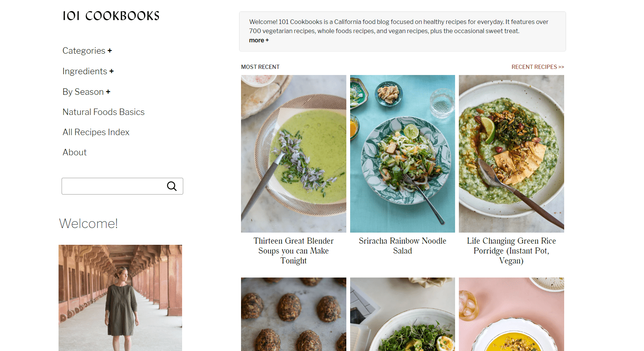
Task: Open Life Changing Green Rice Porridge link
Action: pyautogui.click(x=511, y=251)
